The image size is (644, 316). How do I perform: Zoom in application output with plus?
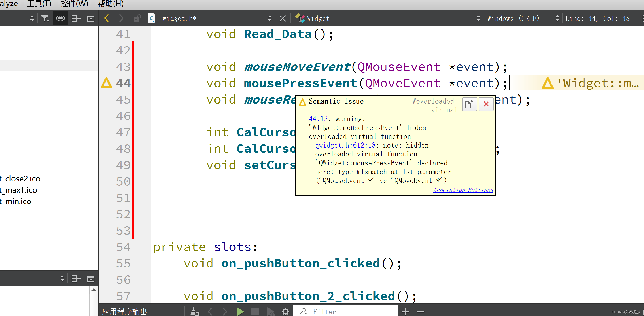[x=405, y=311]
